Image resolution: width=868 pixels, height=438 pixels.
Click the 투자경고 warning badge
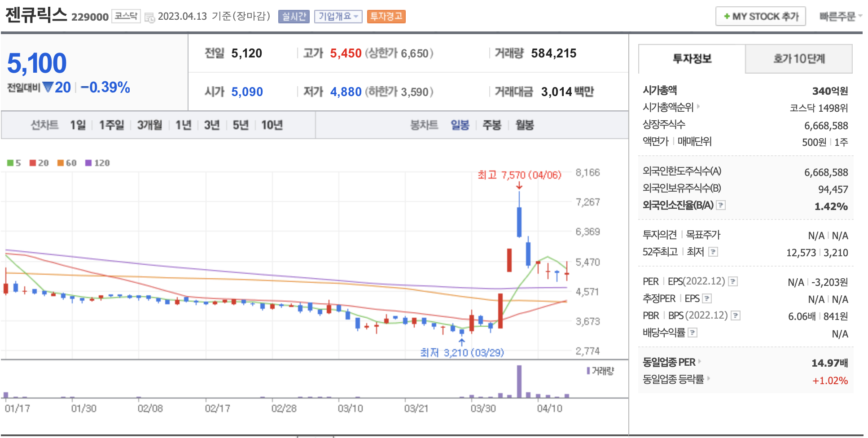(x=386, y=17)
